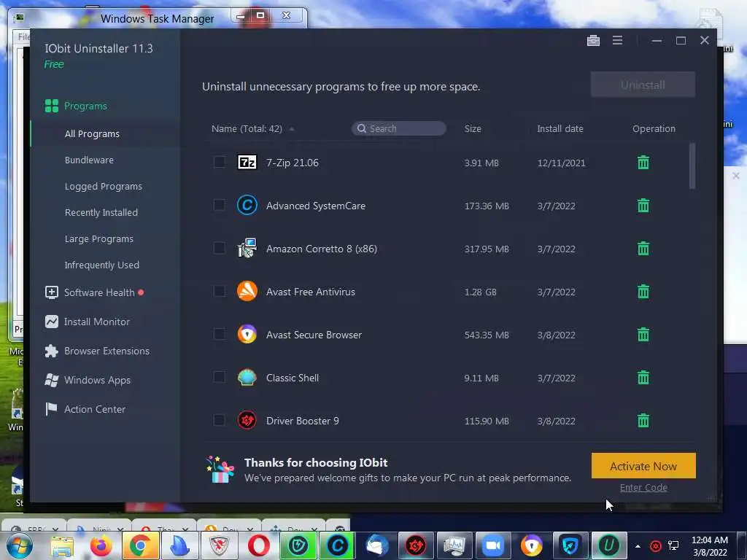747x560 pixels.
Task: Click the welcome gift box icon
Action: point(220,470)
